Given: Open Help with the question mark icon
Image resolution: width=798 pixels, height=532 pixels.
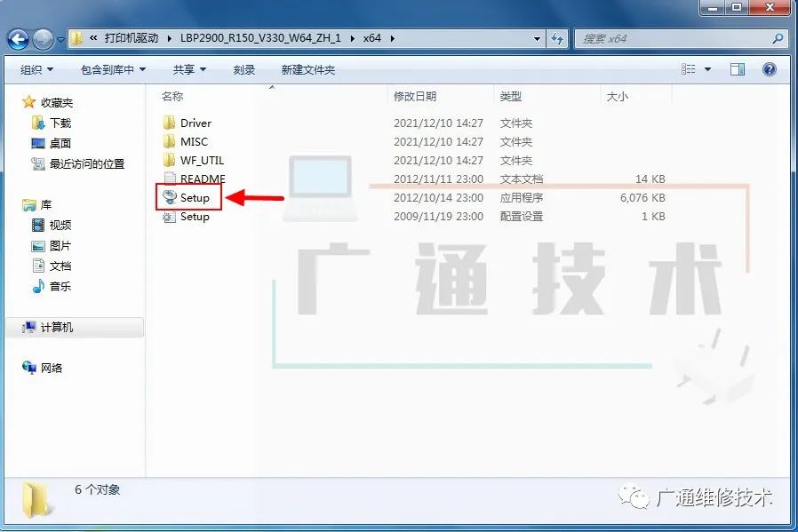Looking at the screenshot, I should (x=770, y=69).
